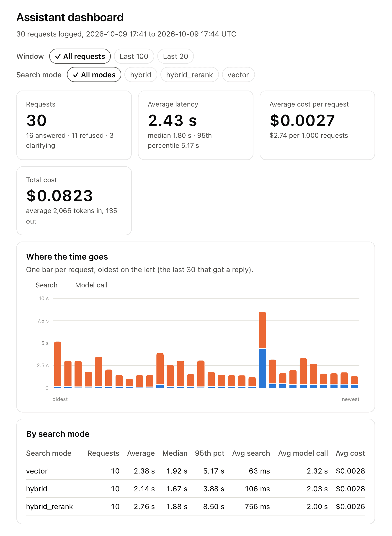Click the Avg cost column header
392x536 pixels.
(x=350, y=453)
